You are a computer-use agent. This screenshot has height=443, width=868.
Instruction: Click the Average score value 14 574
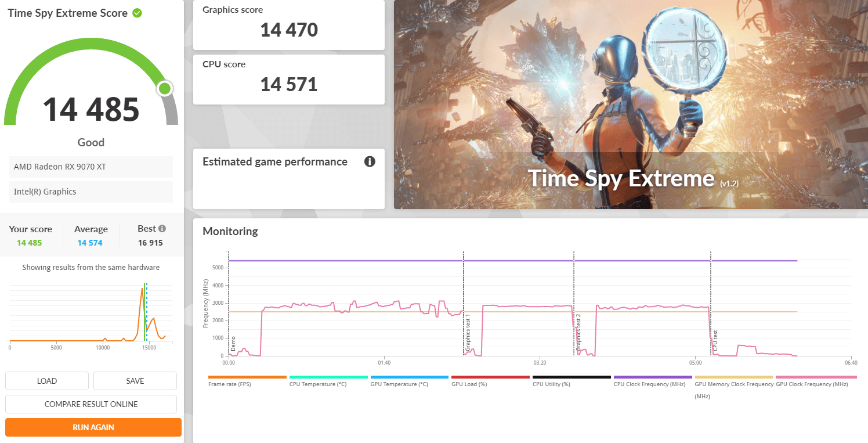point(90,243)
